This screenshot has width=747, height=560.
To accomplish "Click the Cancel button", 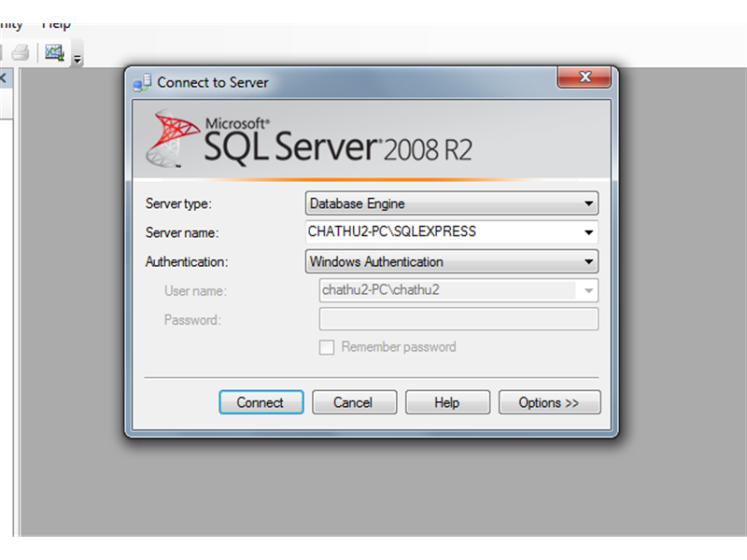I will [354, 402].
